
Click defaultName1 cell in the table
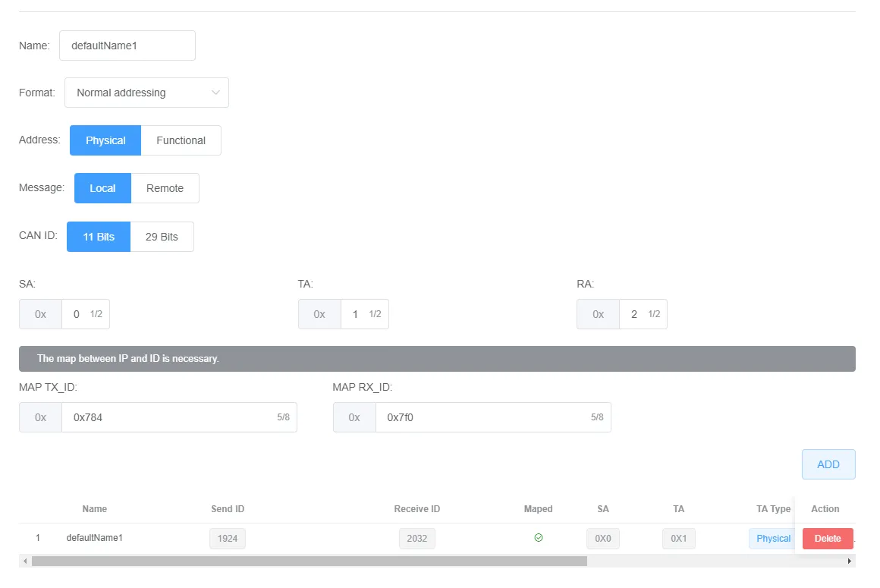click(94, 537)
